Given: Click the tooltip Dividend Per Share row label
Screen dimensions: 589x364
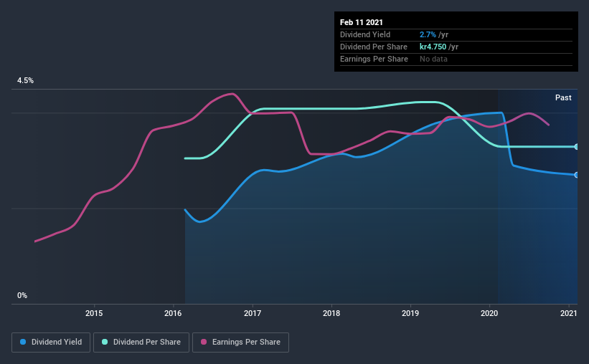Looking at the screenshot, I should 373,47.
